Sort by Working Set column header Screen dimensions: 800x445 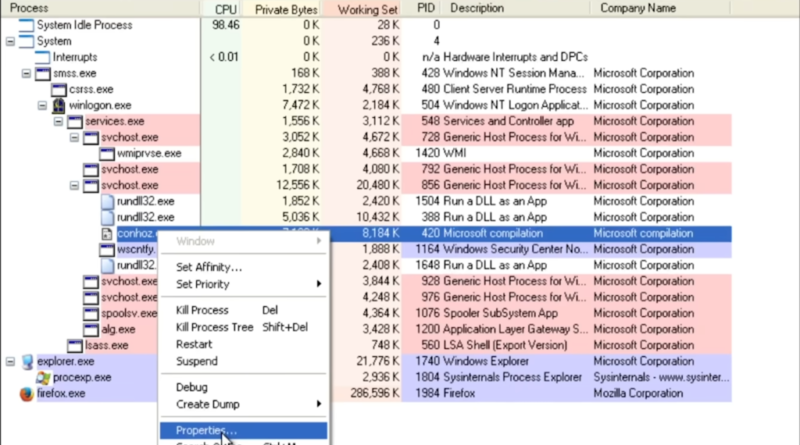coord(362,8)
